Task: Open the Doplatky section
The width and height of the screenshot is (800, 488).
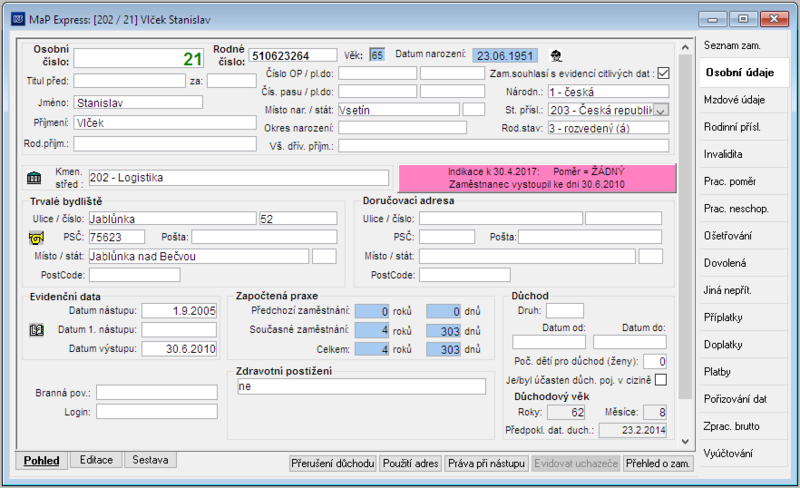Action: click(x=742, y=345)
